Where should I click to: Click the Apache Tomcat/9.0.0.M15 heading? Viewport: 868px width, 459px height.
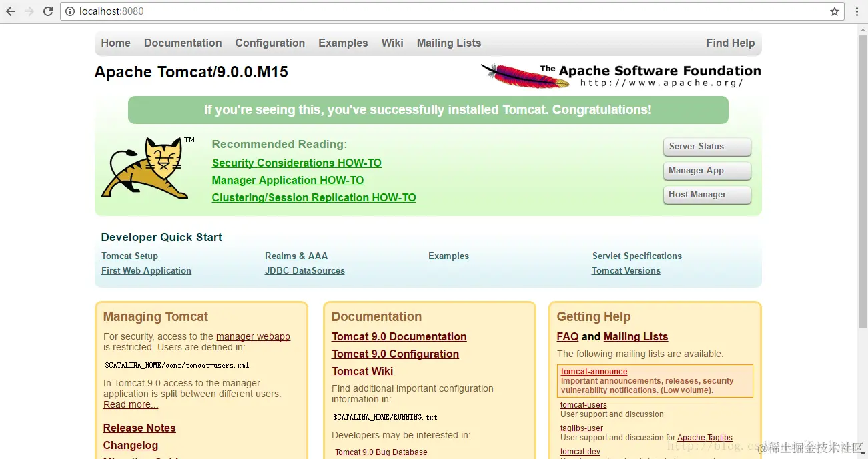(191, 72)
